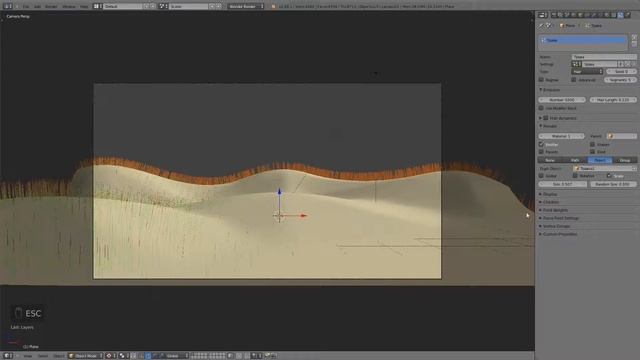Toggle the Died render checkbox
This screenshot has height=360, width=640.
(x=592, y=152)
